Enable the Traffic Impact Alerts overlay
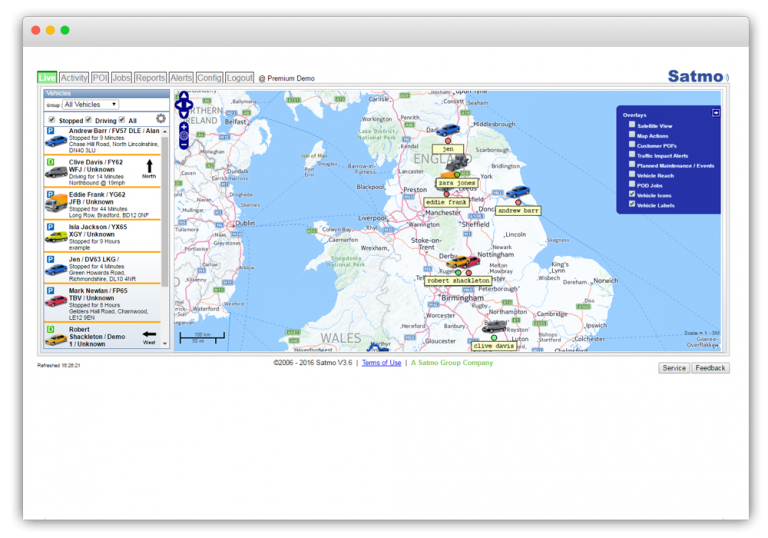 (x=632, y=154)
